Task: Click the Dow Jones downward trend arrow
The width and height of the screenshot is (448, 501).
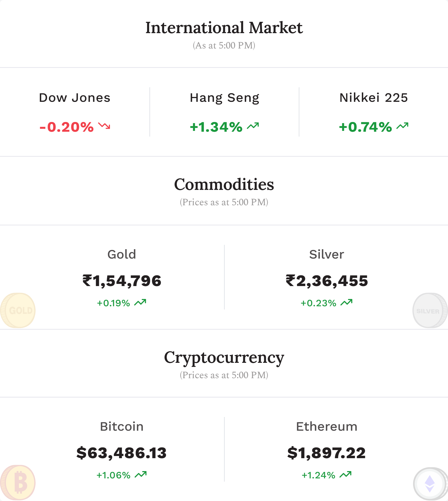Action: pos(104,126)
